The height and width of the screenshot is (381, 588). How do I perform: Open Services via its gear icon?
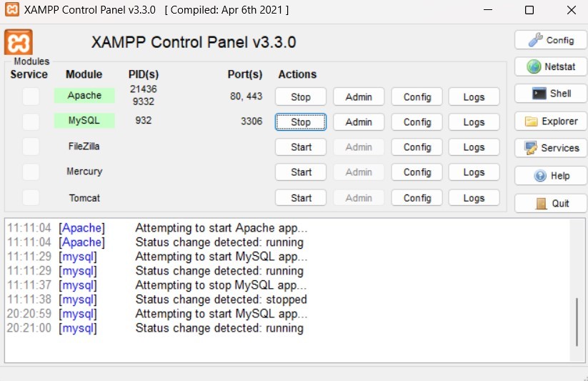pyautogui.click(x=532, y=148)
